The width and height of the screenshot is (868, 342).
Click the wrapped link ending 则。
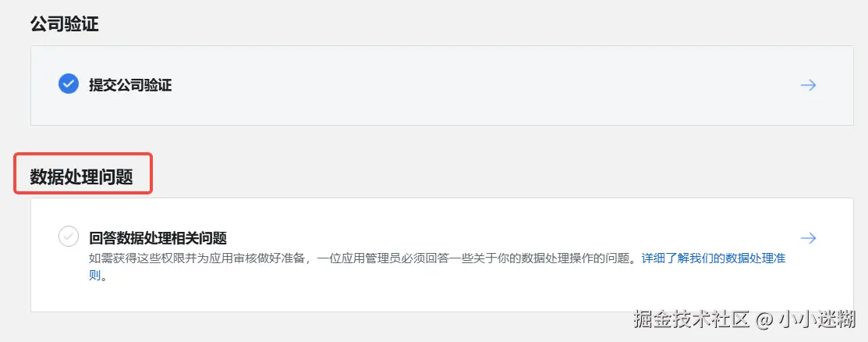pyautogui.click(x=97, y=276)
